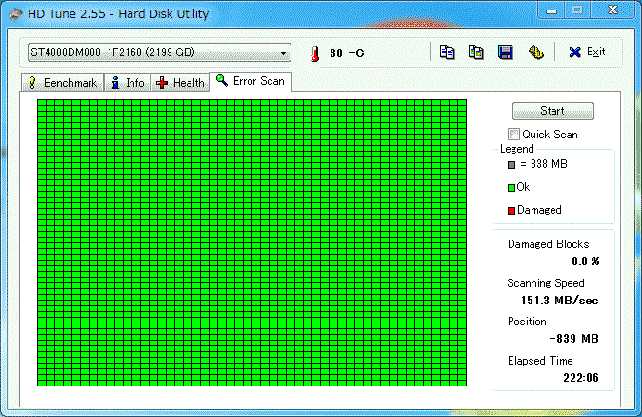Open the drive selection dropdown
Screen dimensions: 642x417
159,52
